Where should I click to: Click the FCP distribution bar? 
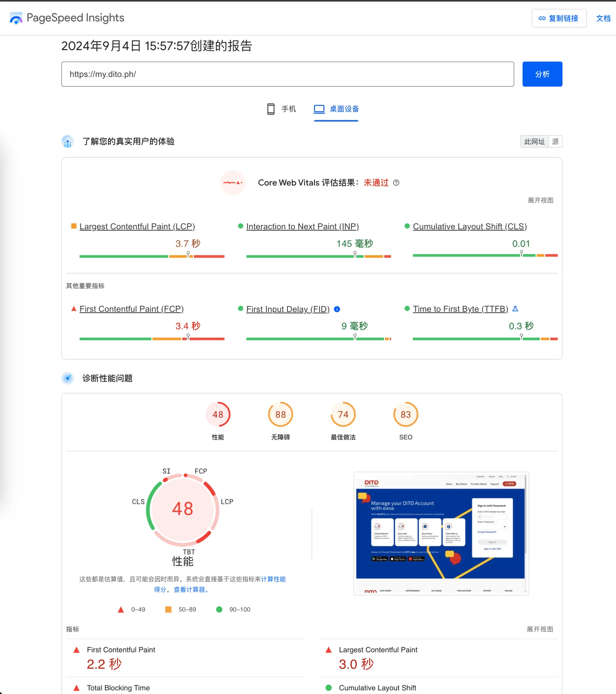click(152, 339)
